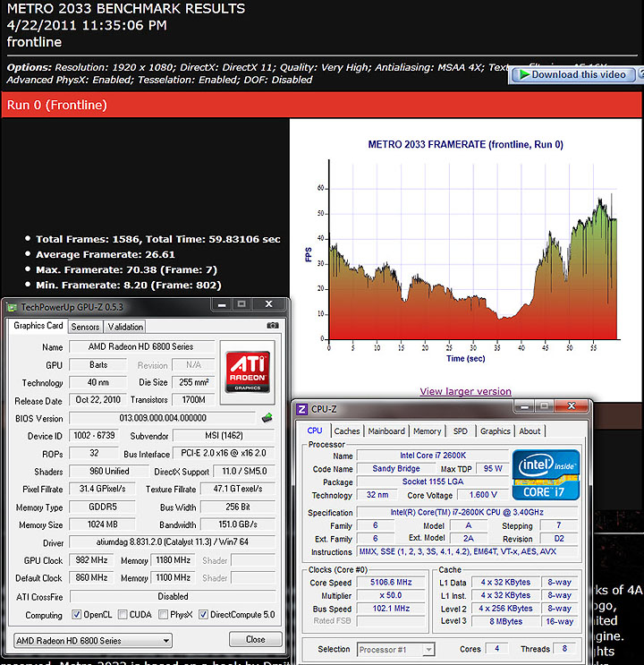Click the Threads value 8 in CPU-Z
The width and height of the screenshot is (644, 665).
(x=564, y=649)
